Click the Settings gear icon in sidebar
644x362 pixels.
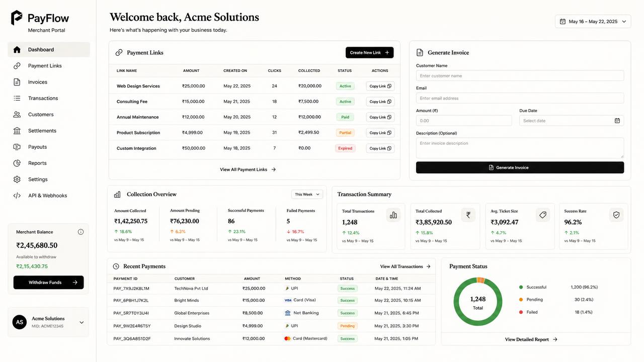pyautogui.click(x=17, y=179)
